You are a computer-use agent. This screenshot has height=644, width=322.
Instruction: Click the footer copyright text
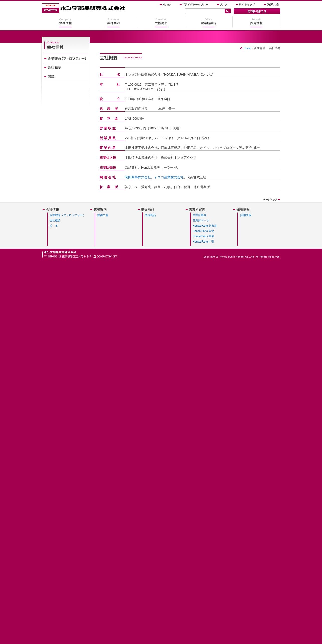[x=242, y=257]
